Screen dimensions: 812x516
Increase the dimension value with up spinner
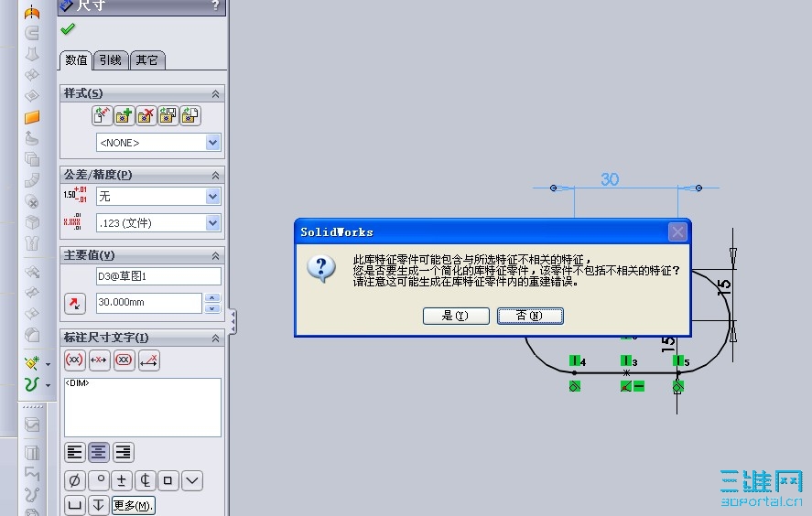tap(212, 297)
